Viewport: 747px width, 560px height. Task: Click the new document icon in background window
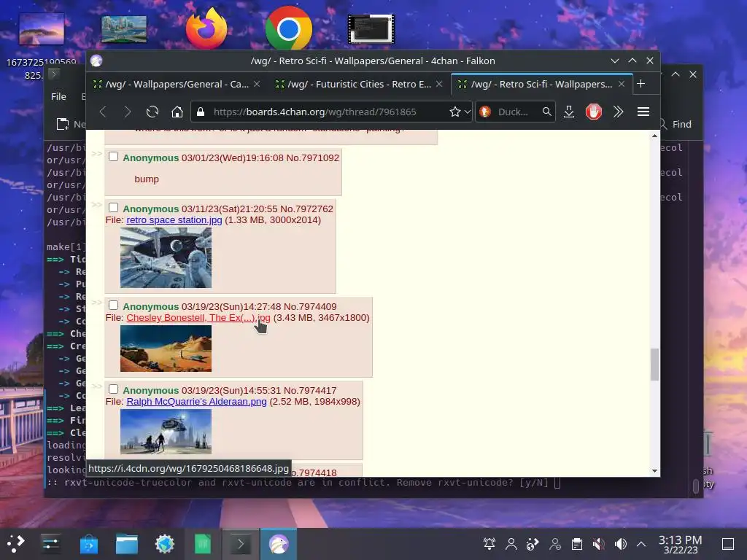tap(63, 124)
